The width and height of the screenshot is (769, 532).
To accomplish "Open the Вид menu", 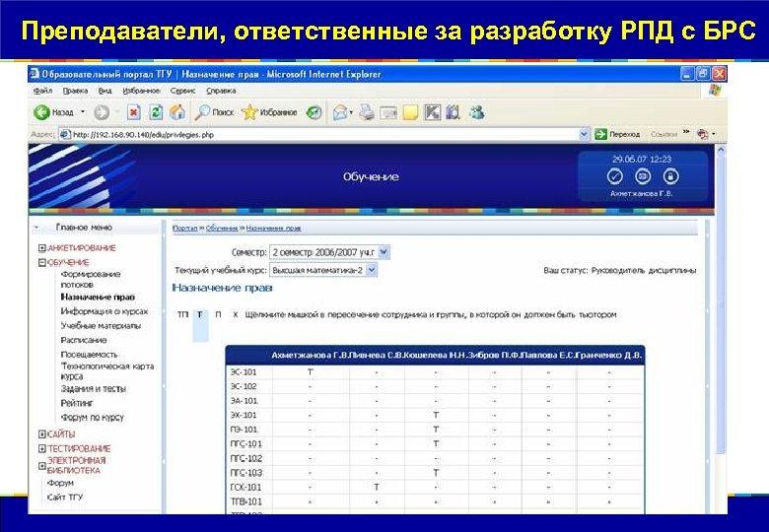I will pyautogui.click(x=105, y=91).
